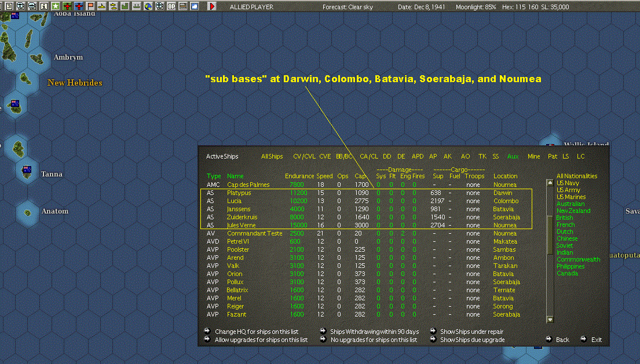Toggle US Navy nationality filter
Screen dimensions: 640x364
(x=568, y=183)
